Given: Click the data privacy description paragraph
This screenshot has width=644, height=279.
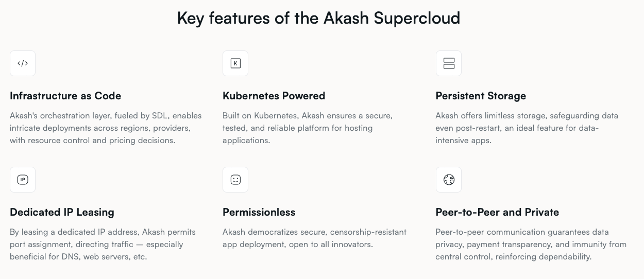Looking at the screenshot, I should coord(531,245).
